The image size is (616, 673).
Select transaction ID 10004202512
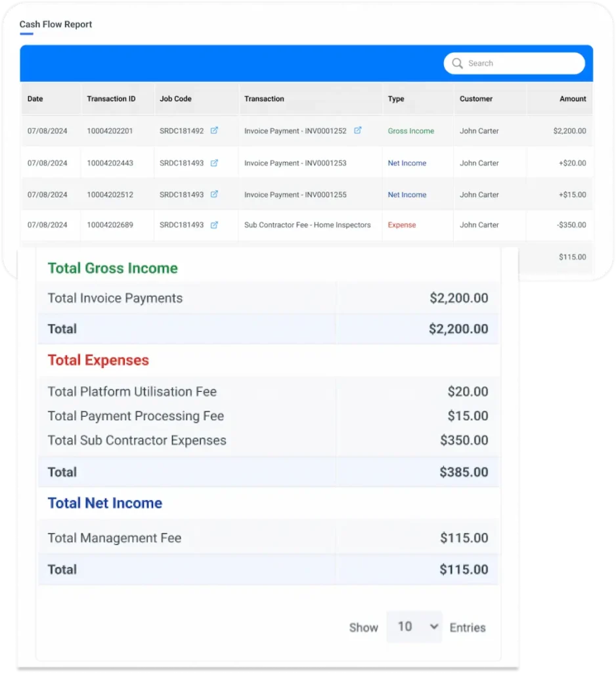[110, 195]
